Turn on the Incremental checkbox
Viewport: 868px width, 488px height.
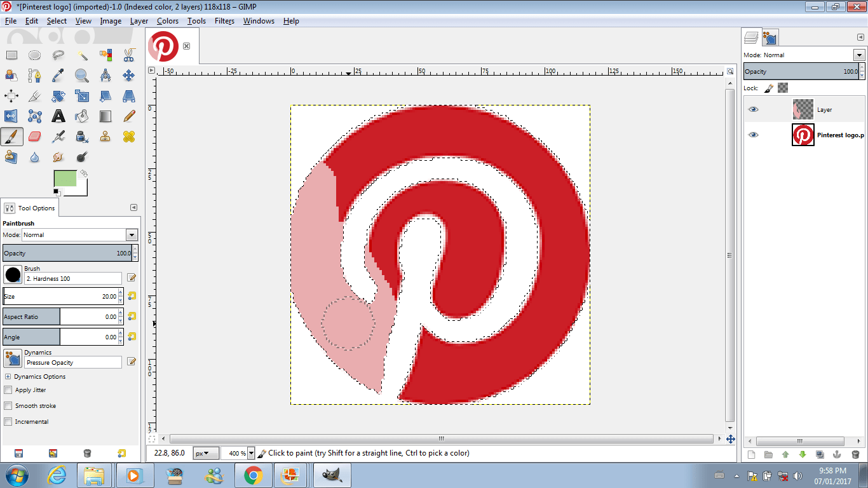[x=8, y=422]
